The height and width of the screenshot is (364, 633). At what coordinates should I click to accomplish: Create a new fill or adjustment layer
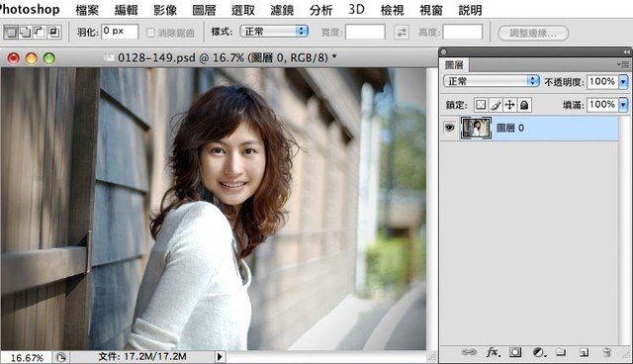pyautogui.click(x=539, y=352)
